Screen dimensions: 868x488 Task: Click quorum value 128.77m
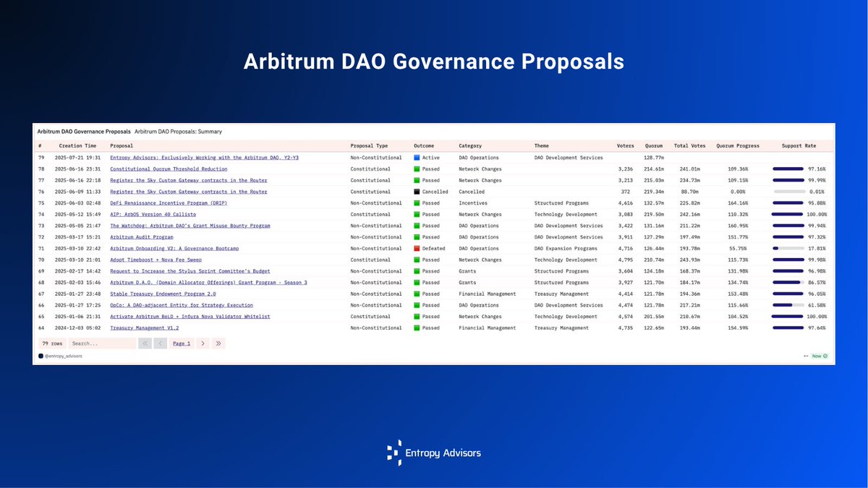click(x=653, y=158)
